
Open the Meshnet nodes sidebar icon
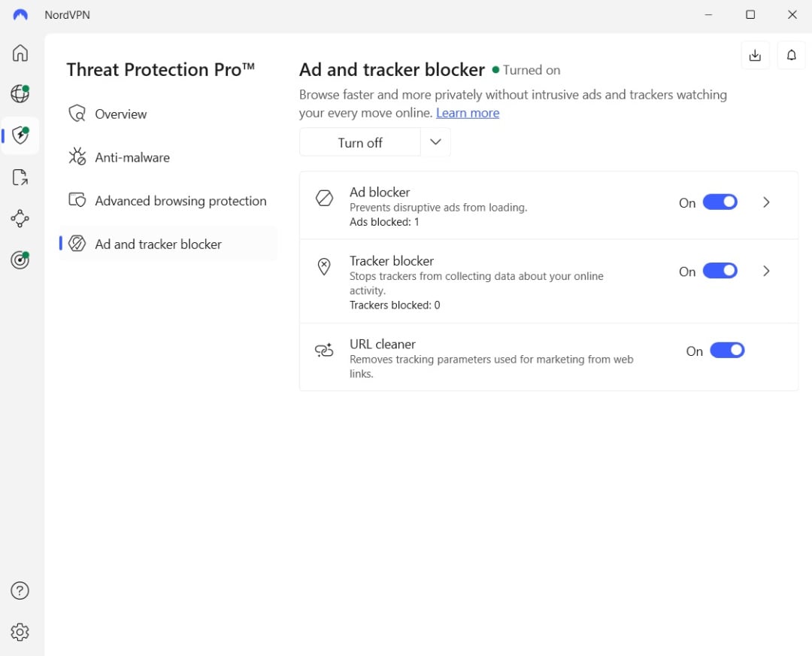click(20, 218)
